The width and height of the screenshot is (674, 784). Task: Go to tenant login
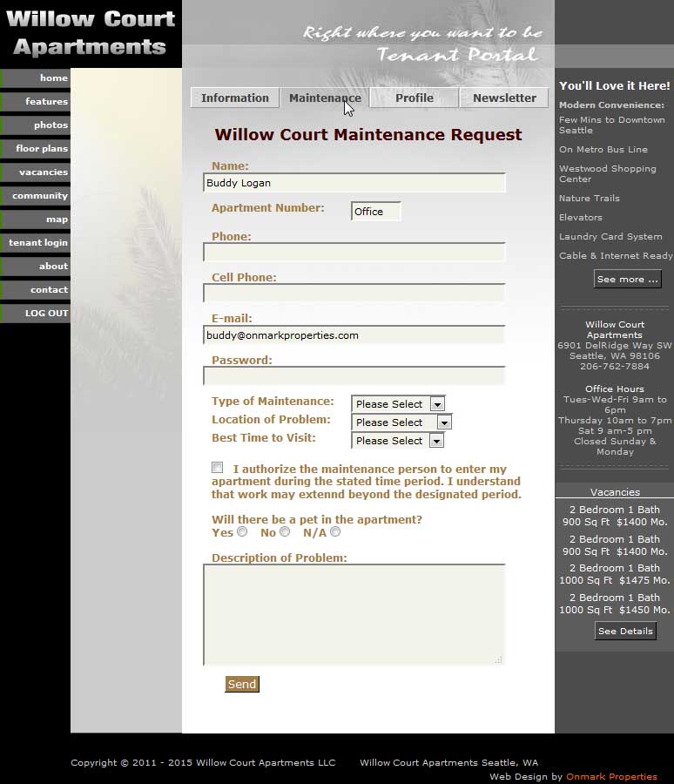(x=35, y=242)
